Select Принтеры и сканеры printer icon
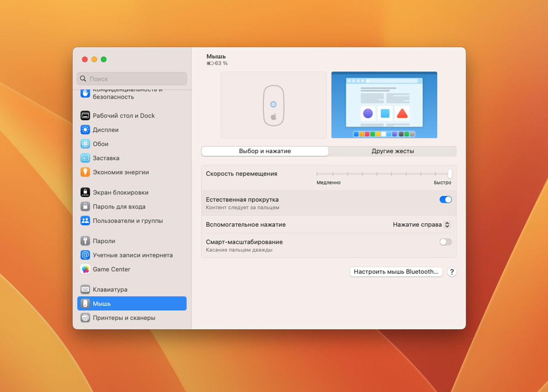 (x=85, y=318)
